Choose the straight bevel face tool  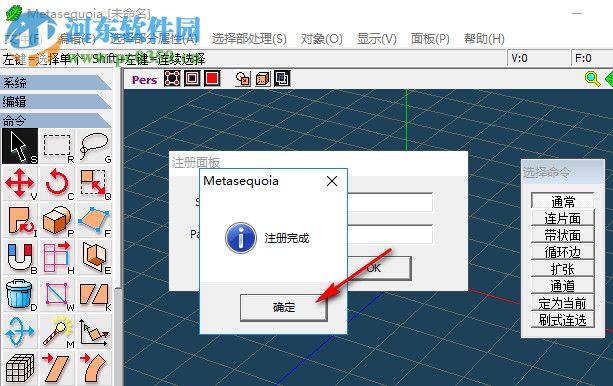click(57, 368)
